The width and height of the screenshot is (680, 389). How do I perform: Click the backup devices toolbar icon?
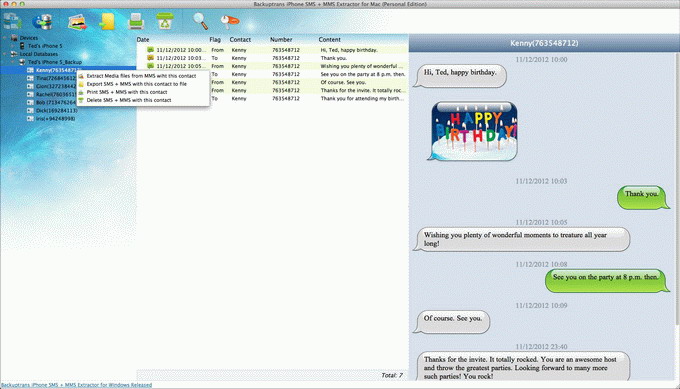coord(12,21)
